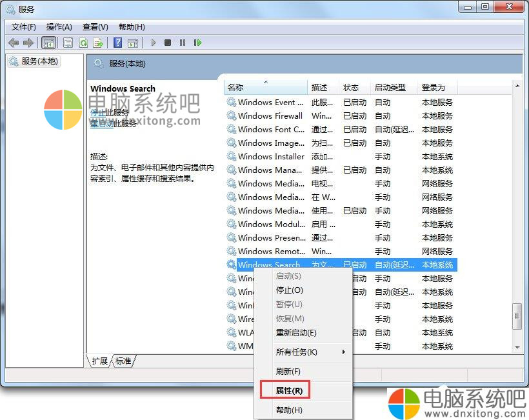Screen dimensions: 529x420
Task: Click the Stop Service square icon
Action: tap(168, 43)
